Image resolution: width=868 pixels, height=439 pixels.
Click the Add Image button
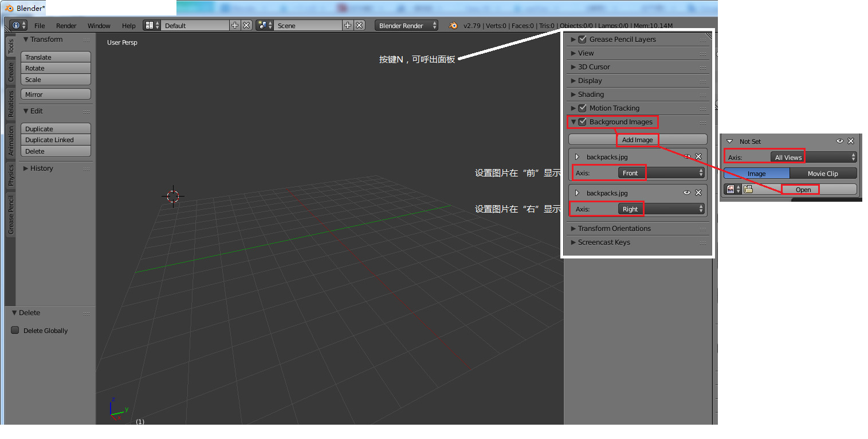pyautogui.click(x=637, y=139)
